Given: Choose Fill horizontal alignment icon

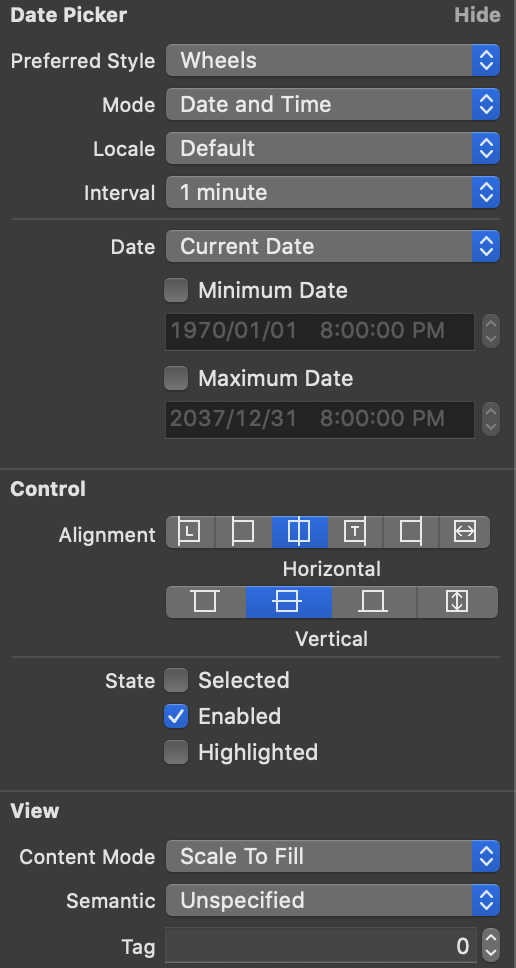Looking at the screenshot, I should 465,532.
